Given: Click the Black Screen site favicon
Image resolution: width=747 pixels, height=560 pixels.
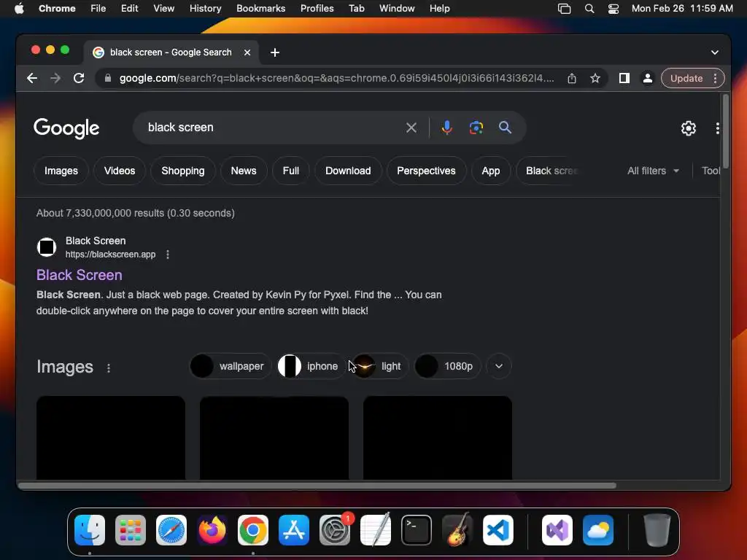Looking at the screenshot, I should (x=47, y=247).
